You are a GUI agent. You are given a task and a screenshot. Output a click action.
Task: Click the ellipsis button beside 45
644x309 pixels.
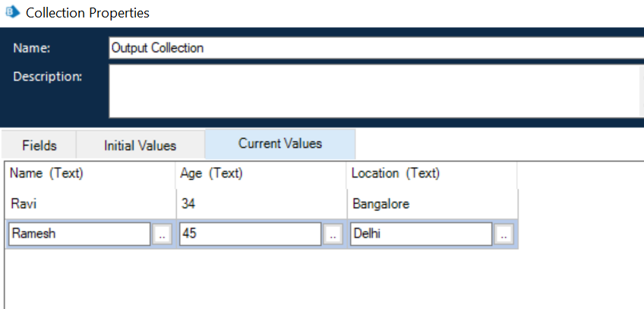(333, 235)
